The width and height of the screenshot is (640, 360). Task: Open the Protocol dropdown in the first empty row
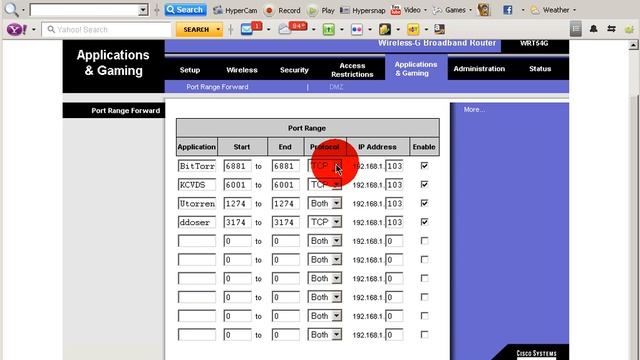click(324, 241)
